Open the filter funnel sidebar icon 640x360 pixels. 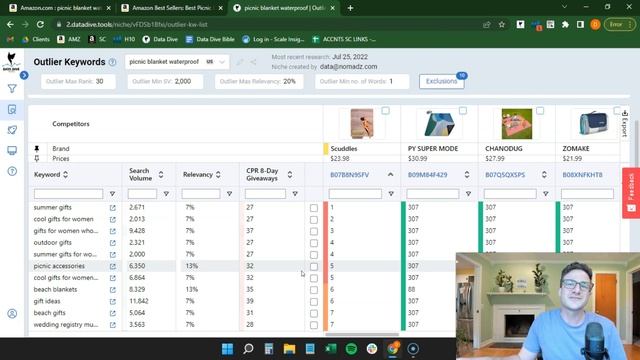point(12,89)
